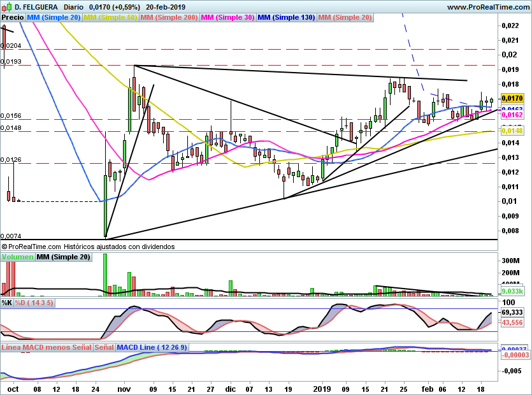Click the stochastic value tag 69,333

512,312
